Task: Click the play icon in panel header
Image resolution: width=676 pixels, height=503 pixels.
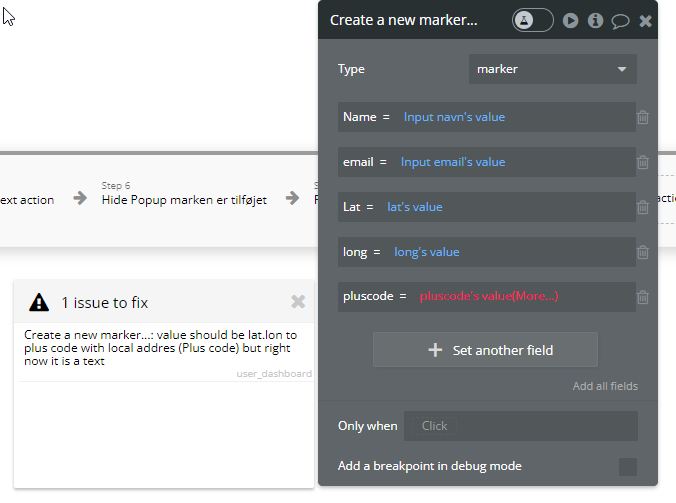Action: [x=570, y=20]
